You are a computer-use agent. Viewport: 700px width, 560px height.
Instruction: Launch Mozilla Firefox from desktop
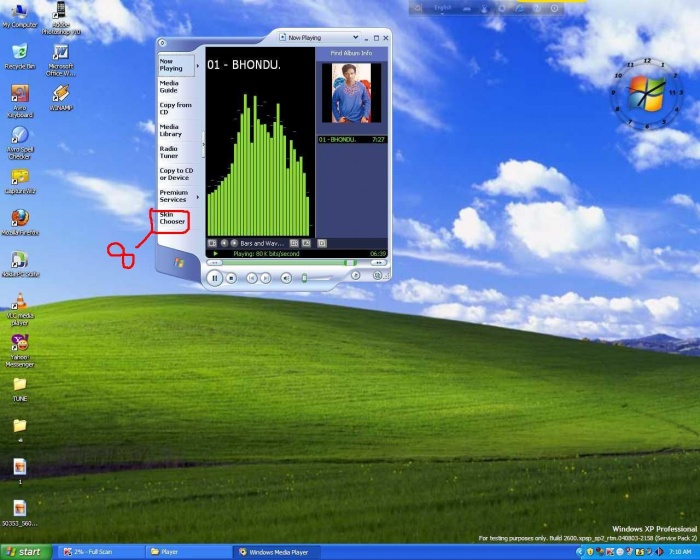(x=20, y=222)
